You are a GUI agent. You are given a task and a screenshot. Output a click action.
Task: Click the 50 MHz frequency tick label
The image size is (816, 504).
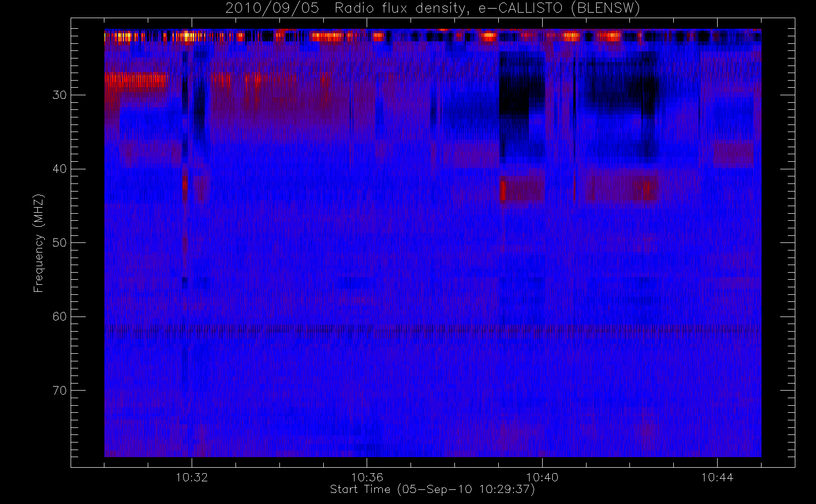[x=60, y=243]
